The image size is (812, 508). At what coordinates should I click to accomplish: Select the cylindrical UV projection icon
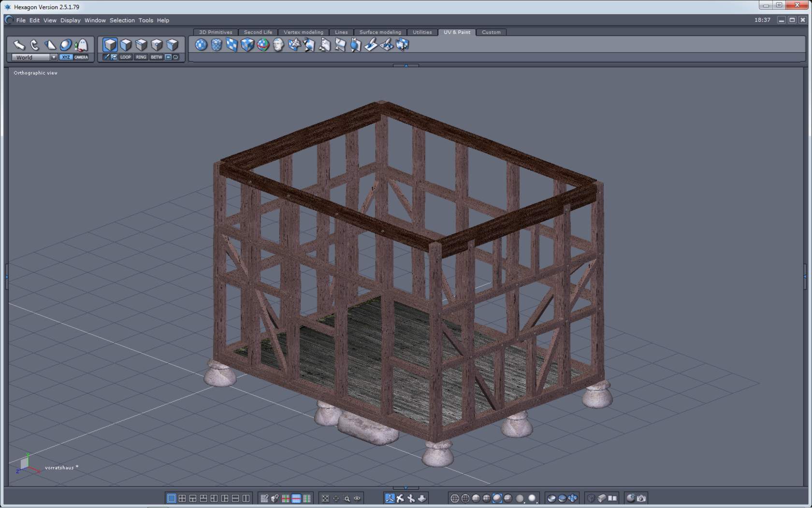click(x=217, y=45)
